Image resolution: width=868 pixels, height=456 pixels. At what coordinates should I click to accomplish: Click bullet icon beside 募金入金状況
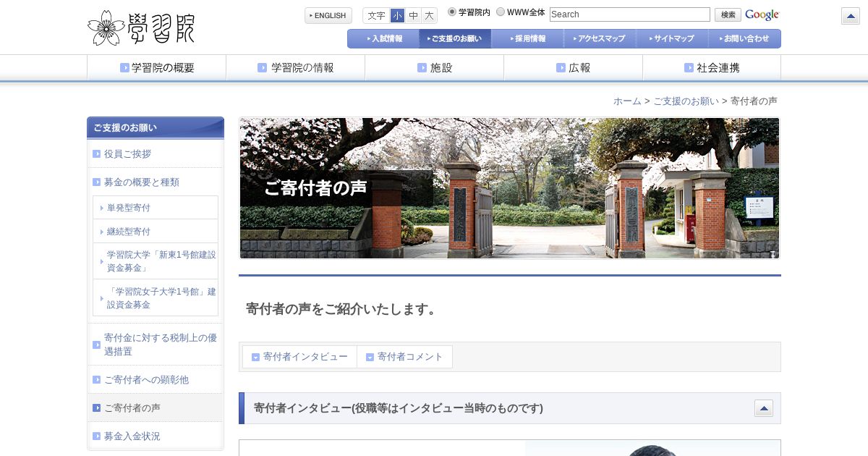(x=97, y=436)
